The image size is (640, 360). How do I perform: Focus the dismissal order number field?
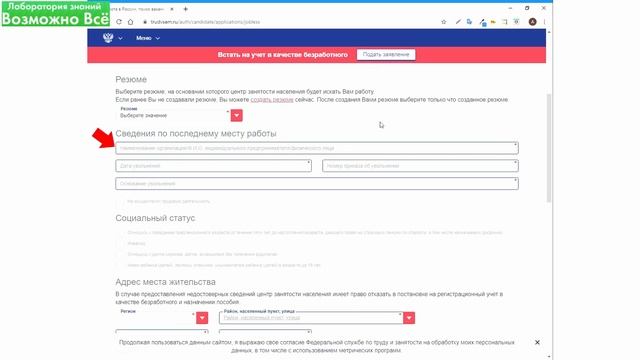(x=420, y=166)
